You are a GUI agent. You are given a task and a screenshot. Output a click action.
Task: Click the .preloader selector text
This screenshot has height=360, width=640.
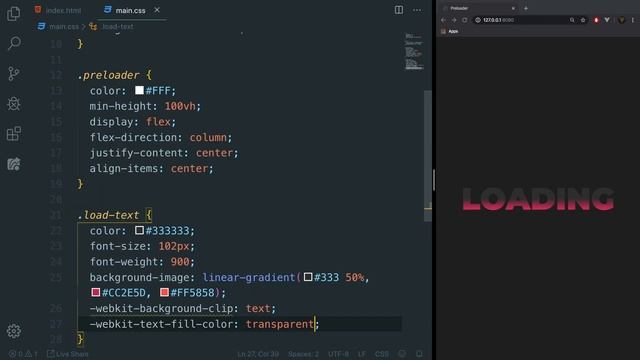point(109,75)
